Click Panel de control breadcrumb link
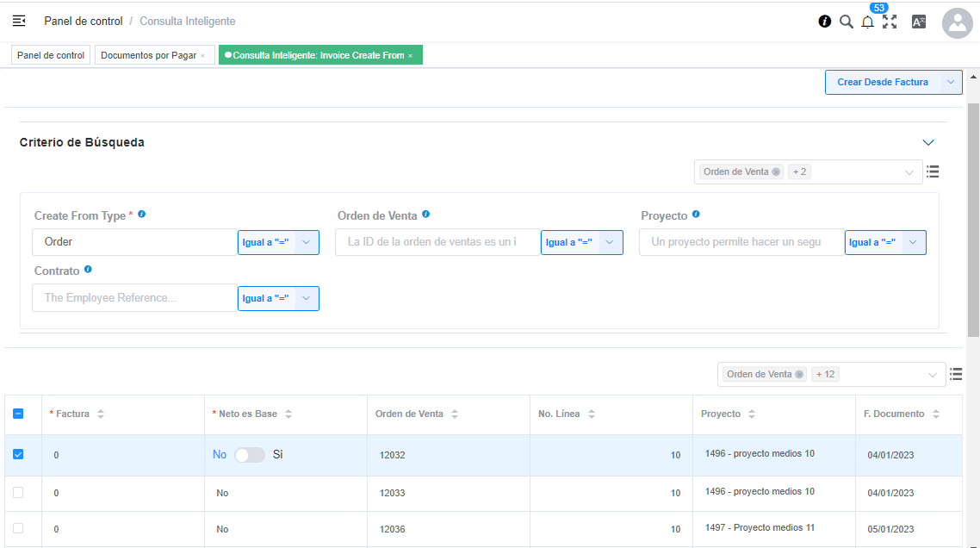 83,21
